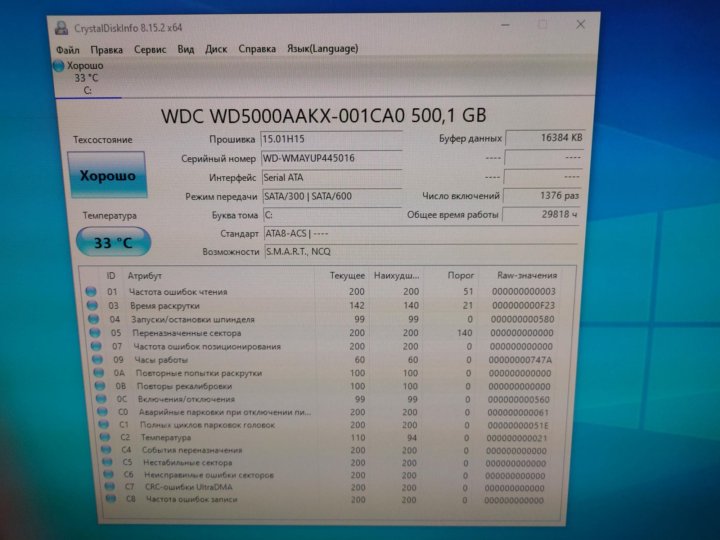Click status orb for attribute 03
Viewport: 720px width, 540px height.
(x=92, y=305)
